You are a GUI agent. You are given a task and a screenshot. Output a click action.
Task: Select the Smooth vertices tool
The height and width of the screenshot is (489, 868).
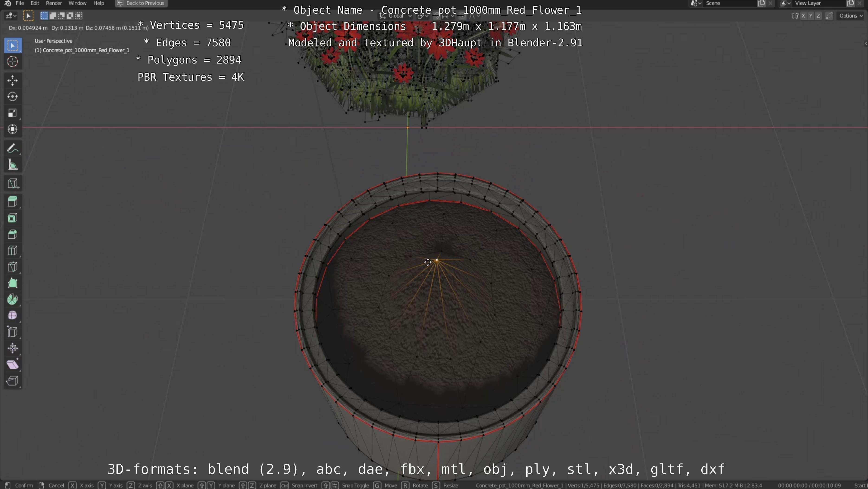13,315
